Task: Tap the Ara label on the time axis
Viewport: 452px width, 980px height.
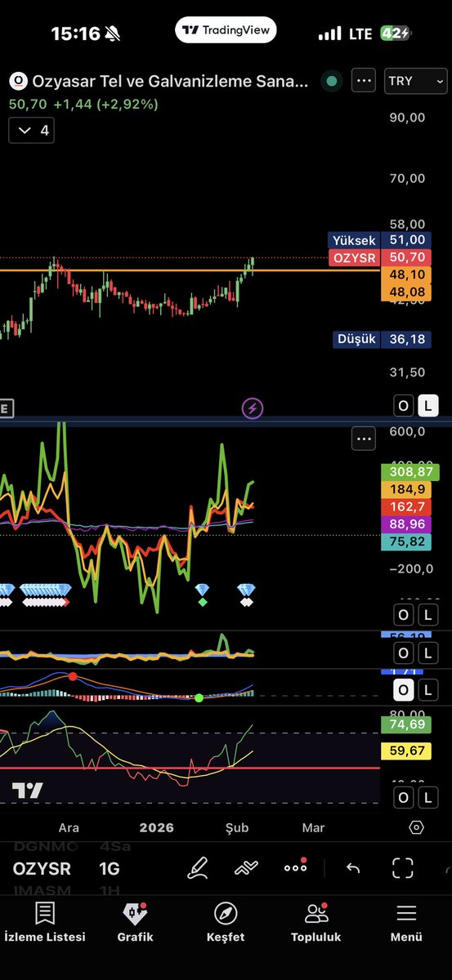Action: (69, 827)
